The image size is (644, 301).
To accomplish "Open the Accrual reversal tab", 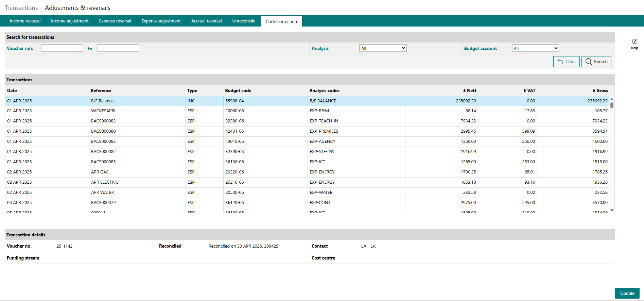I will 206,21.
